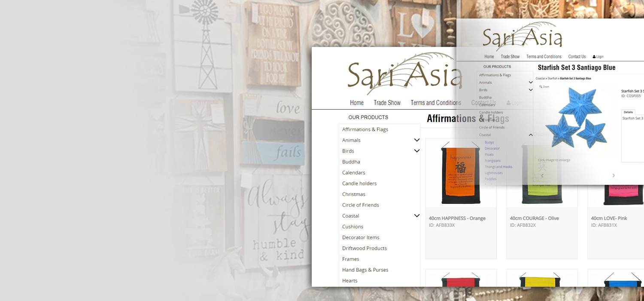Click Starfish breadcrumb link
Screen dimensions: 644x301
click(x=552, y=79)
